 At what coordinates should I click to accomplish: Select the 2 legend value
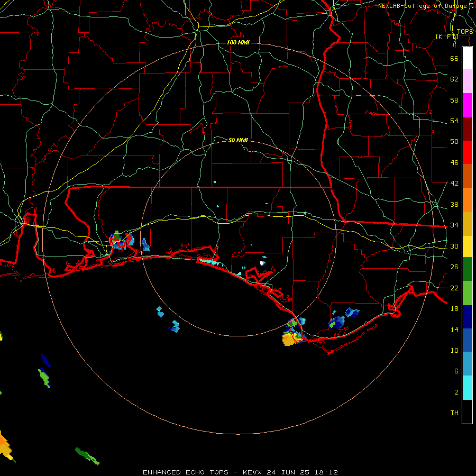[456, 392]
